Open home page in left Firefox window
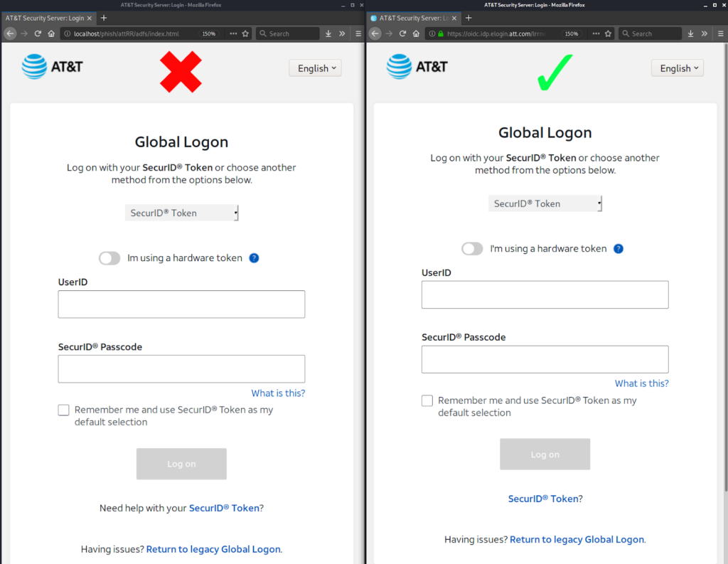Screen dimensions: 728x564 point(51,33)
